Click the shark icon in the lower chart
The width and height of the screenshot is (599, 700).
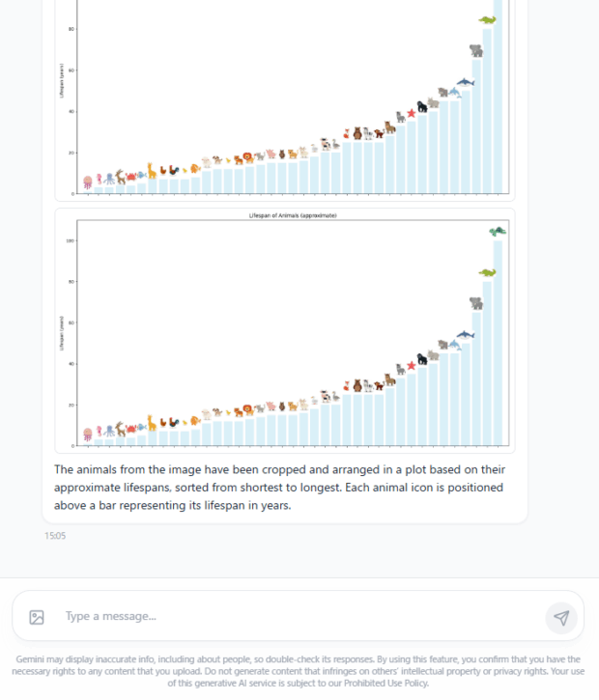[466, 335]
